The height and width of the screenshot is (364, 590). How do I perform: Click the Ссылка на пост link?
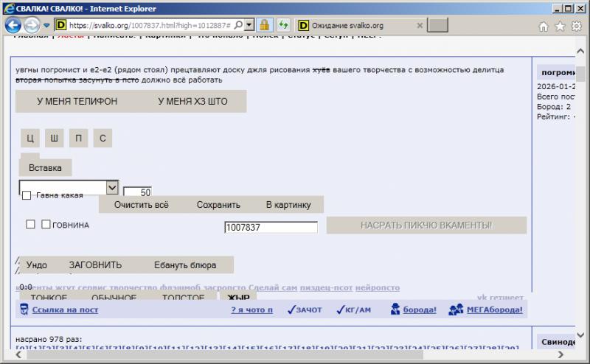coord(65,309)
